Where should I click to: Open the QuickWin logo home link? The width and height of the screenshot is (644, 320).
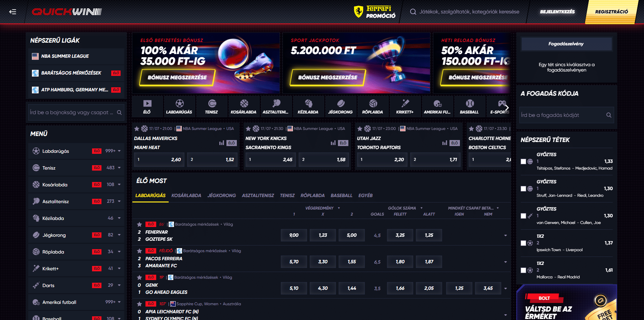[x=67, y=12]
